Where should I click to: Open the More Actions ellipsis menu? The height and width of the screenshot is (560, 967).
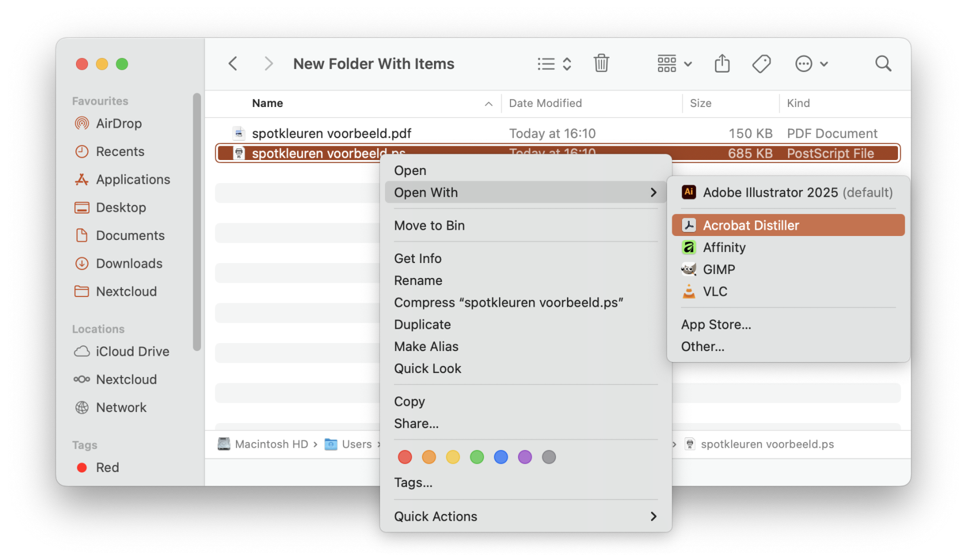coord(812,63)
